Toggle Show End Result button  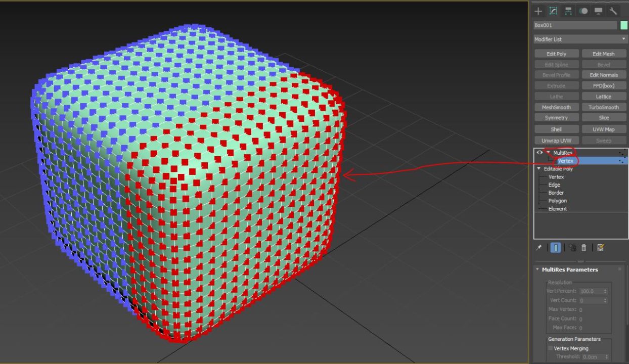tap(556, 248)
